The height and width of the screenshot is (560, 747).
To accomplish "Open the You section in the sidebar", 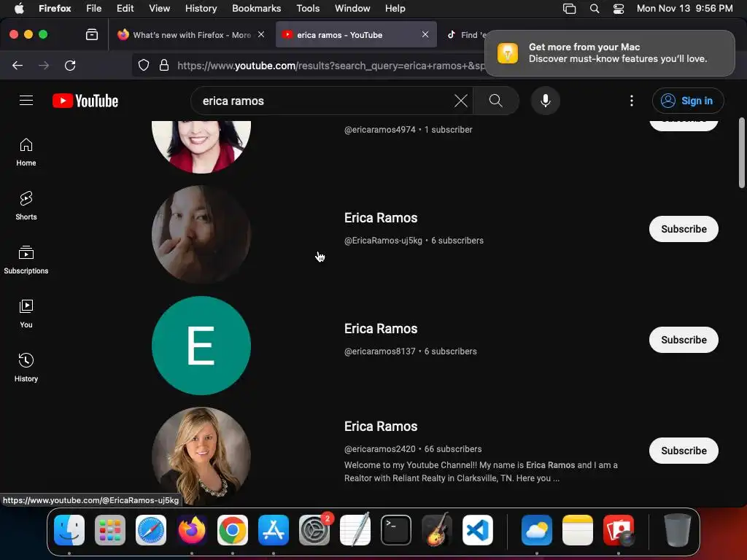I will 26,314.
